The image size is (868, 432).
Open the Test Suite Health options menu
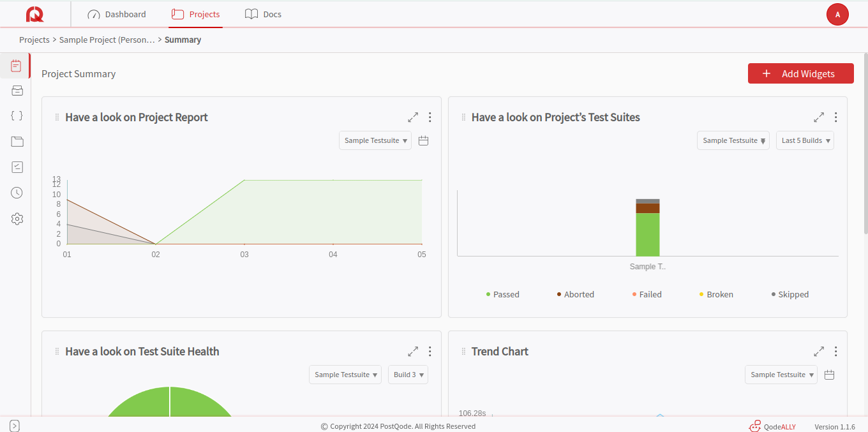(430, 352)
